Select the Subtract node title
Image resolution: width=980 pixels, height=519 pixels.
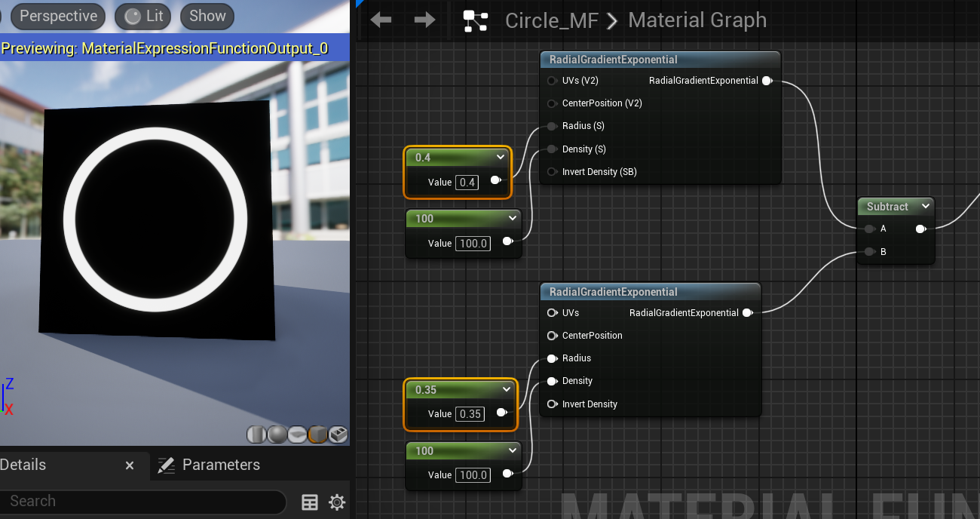tap(887, 206)
